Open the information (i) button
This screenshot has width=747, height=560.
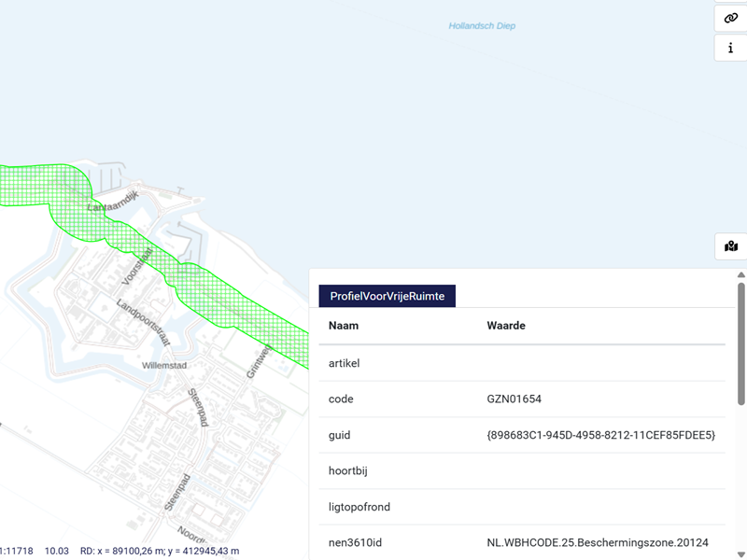[x=730, y=49]
